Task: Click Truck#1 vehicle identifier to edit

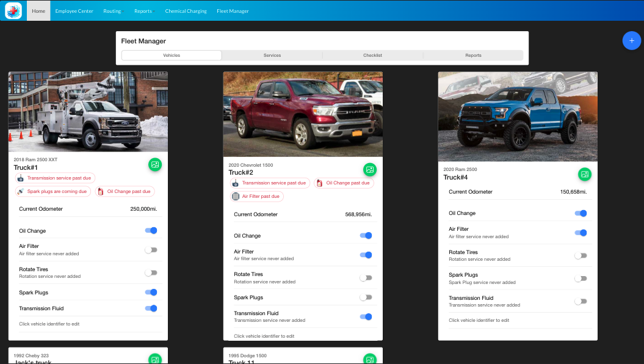Action: [26, 167]
